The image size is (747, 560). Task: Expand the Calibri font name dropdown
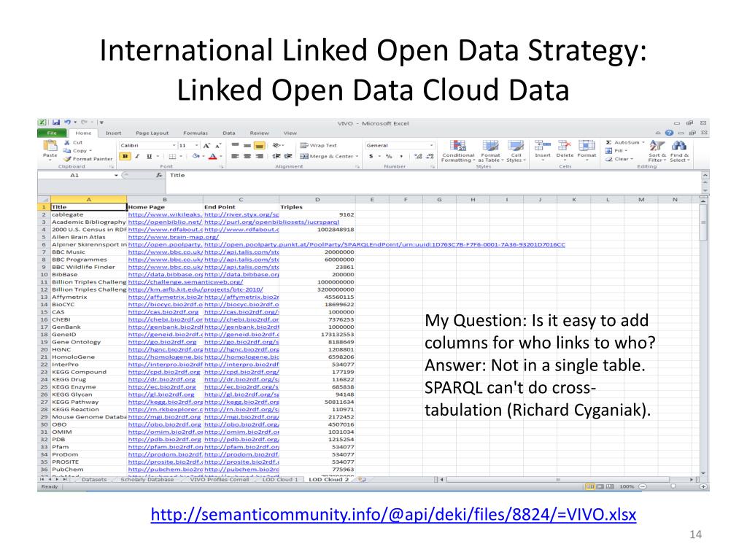174,145
